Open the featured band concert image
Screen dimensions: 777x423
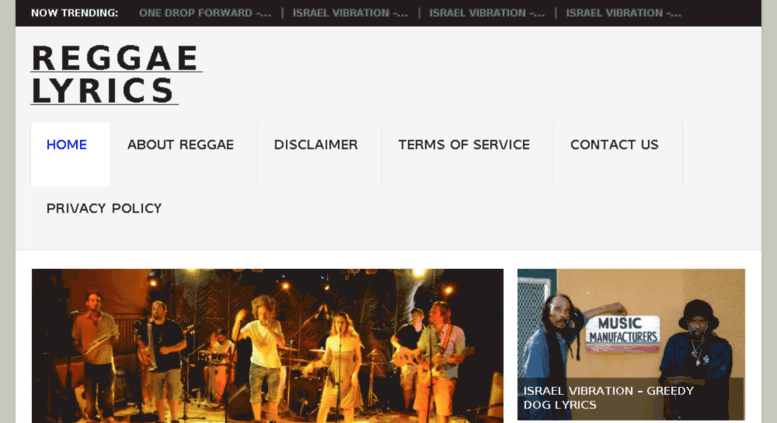click(x=268, y=346)
